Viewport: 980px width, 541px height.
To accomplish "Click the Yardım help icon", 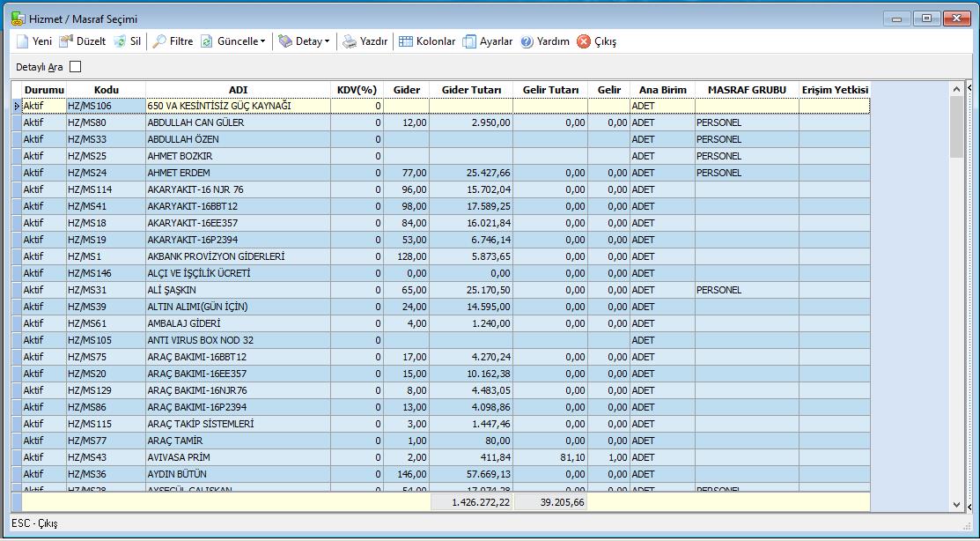I will pyautogui.click(x=527, y=42).
